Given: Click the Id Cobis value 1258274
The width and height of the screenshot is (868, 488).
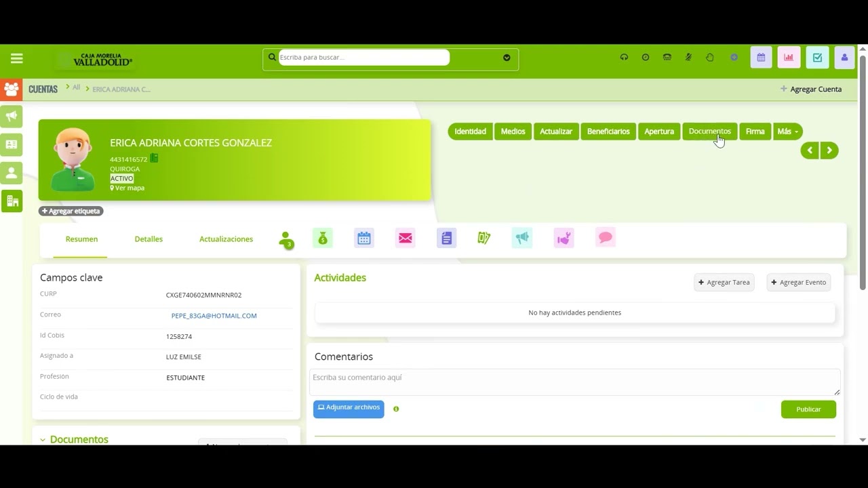Looking at the screenshot, I should [179, 337].
